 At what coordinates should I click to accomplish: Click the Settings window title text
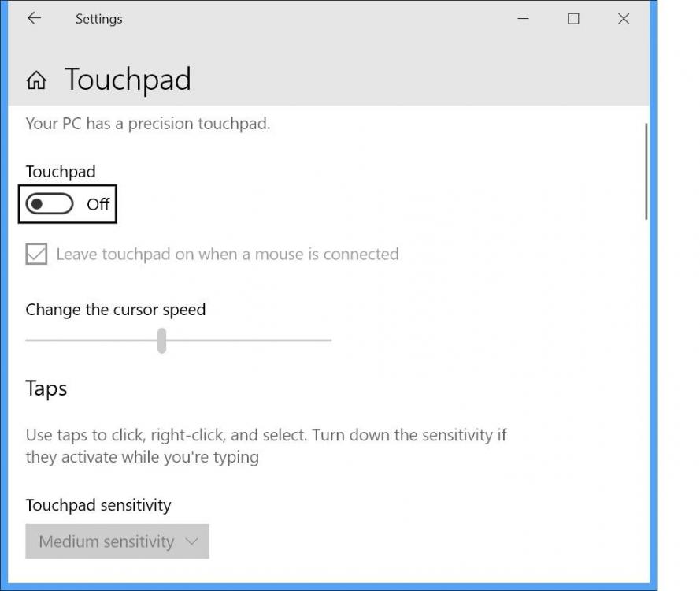point(99,19)
